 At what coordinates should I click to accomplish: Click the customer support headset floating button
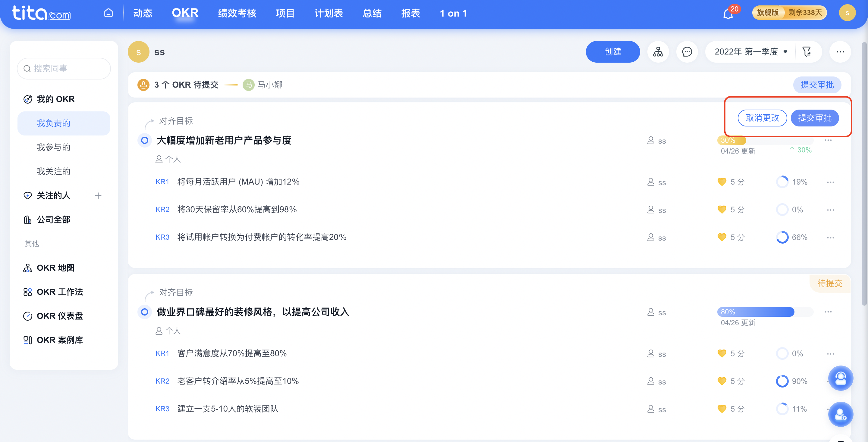pos(840,378)
